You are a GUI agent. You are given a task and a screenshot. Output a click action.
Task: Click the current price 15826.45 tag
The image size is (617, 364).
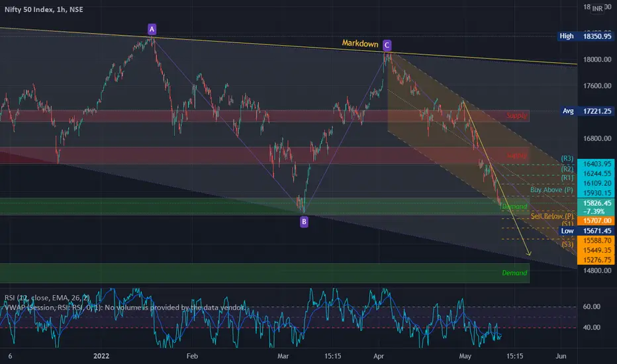click(x=596, y=203)
